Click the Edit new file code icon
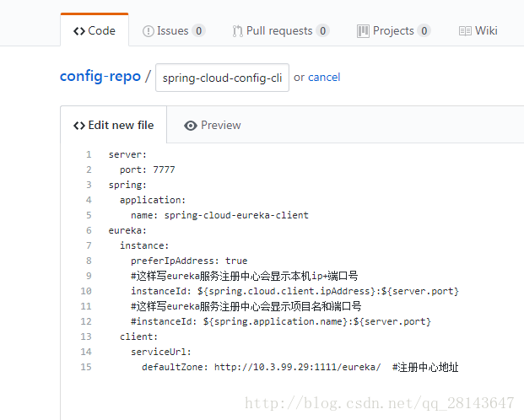The width and height of the screenshot is (524, 420). 79,126
